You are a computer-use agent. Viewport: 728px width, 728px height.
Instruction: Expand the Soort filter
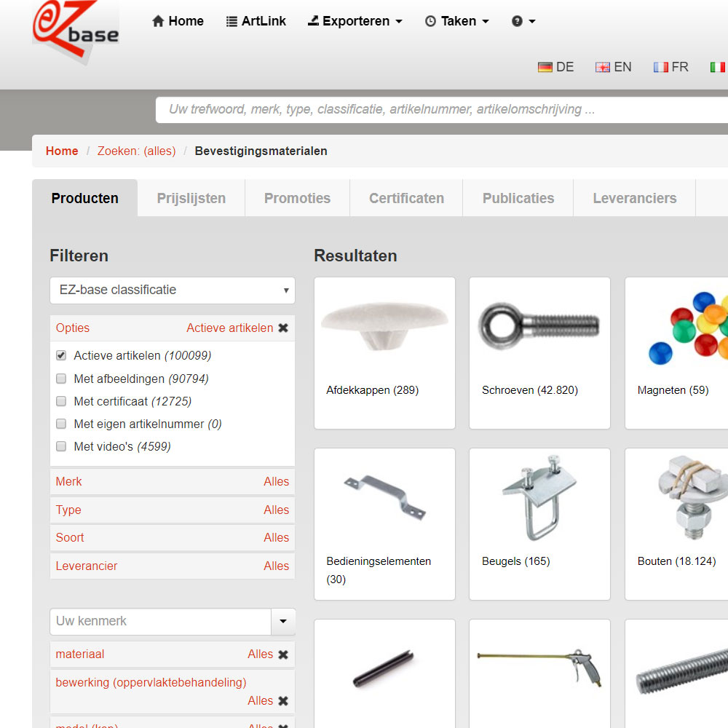tap(173, 538)
